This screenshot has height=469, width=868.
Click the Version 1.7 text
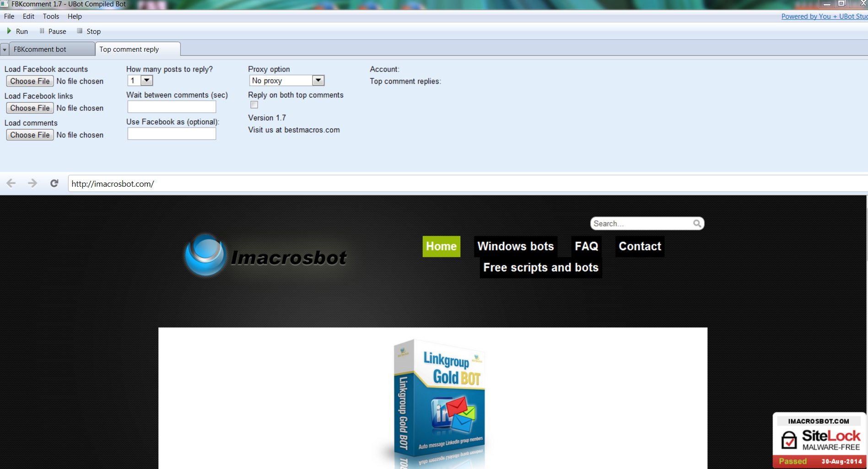(267, 118)
